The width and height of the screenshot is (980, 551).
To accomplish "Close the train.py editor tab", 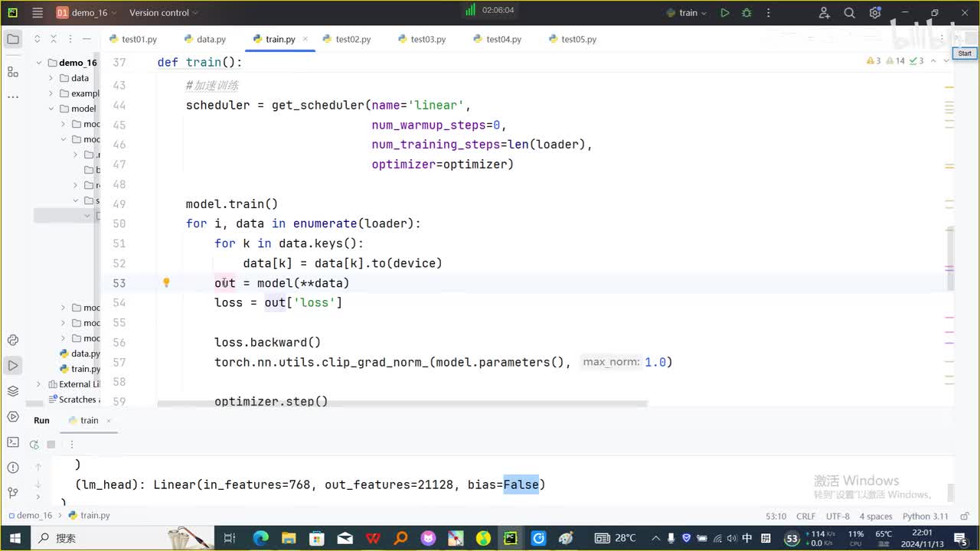I will point(305,39).
